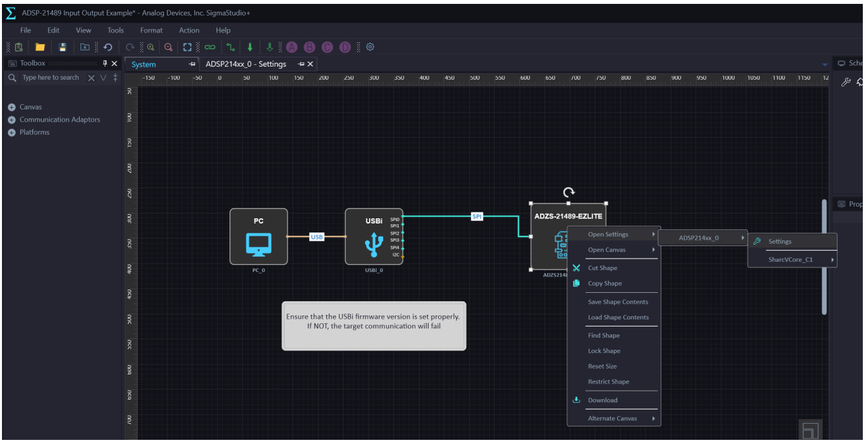Click the purple A circle button
868x447 pixels.
click(x=292, y=47)
